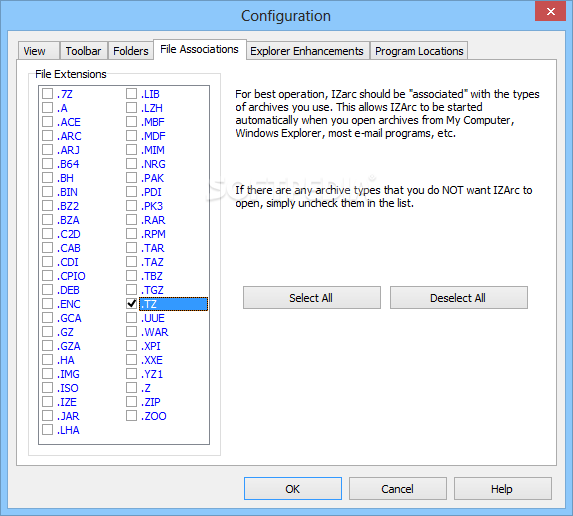This screenshot has height=516, width=573.
Task: Tick the .CAB checkbox
Action: (x=48, y=248)
